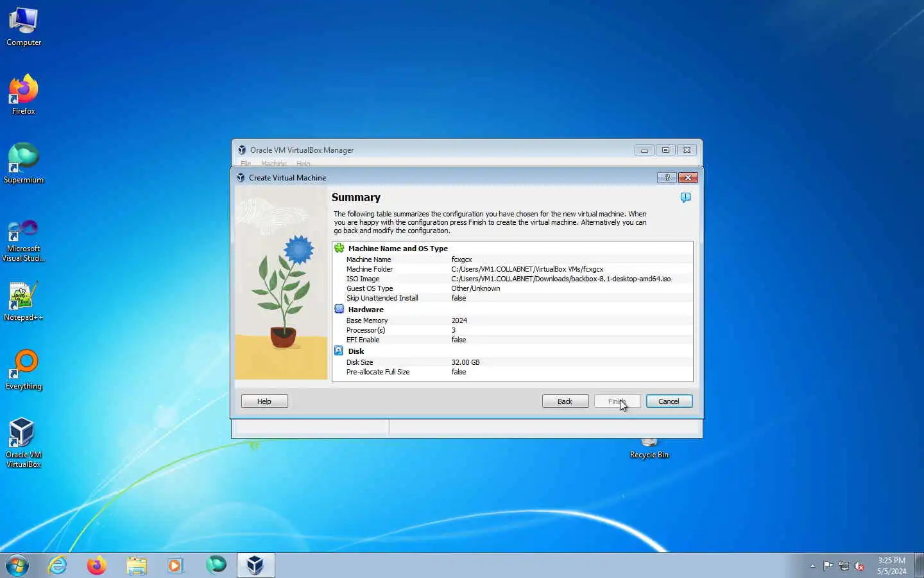This screenshot has width=924, height=578.
Task: Open Windows Explorer folder on taskbar
Action: 136,565
